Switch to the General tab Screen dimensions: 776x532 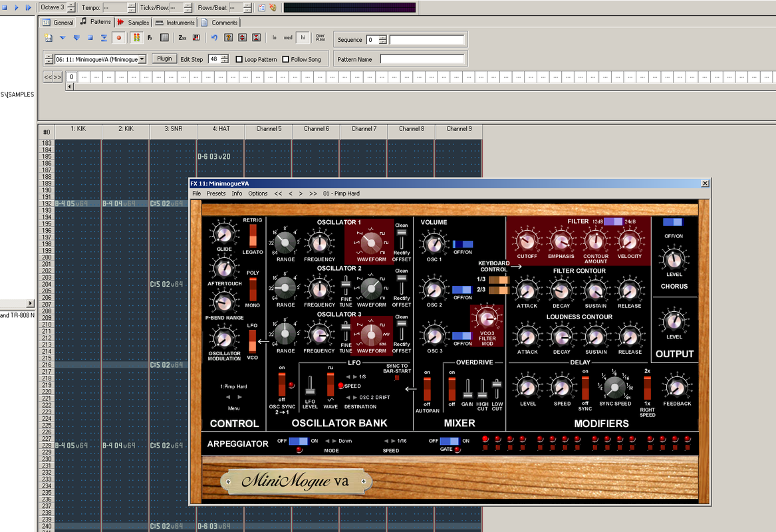click(58, 22)
